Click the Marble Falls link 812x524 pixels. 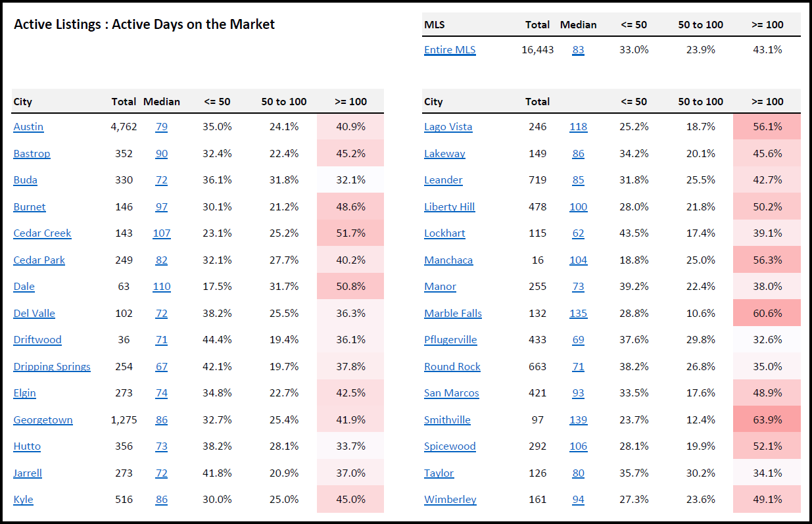pyautogui.click(x=453, y=314)
